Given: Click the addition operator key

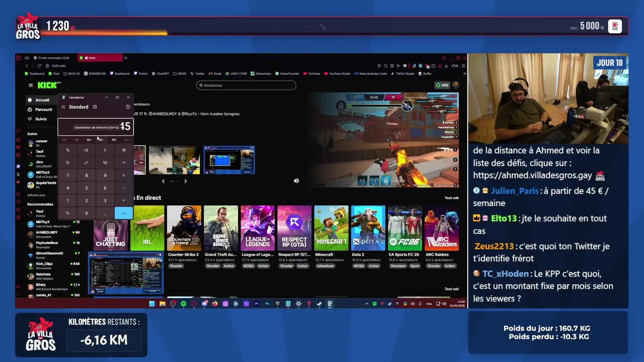Looking at the screenshot, I should point(123,201).
